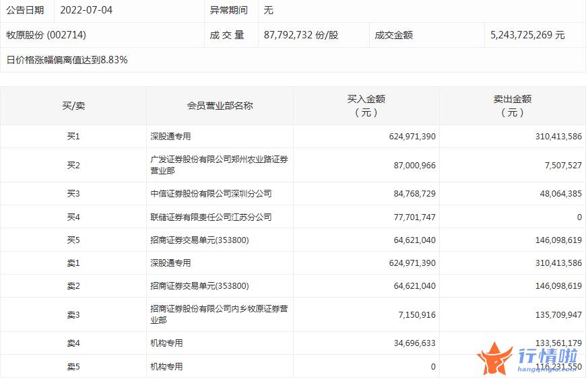Viewport: 588px width, 379px height.
Task: Click sell amount 310,413,586 in 买1 row
Action: (558, 137)
